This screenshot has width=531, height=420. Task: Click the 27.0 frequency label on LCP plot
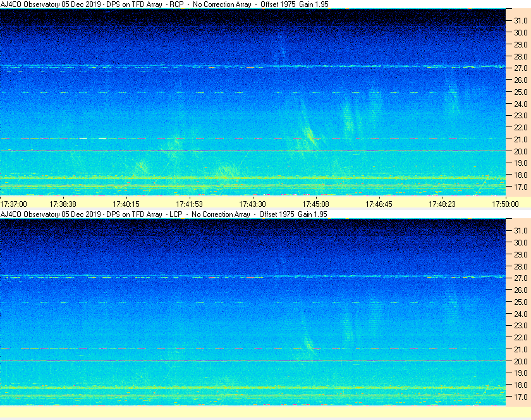pyautogui.click(x=521, y=278)
